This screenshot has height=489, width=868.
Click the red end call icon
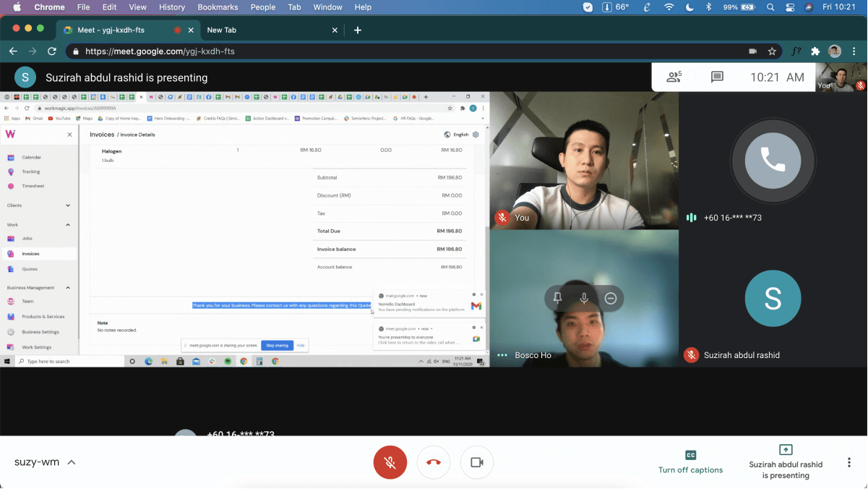click(x=433, y=462)
